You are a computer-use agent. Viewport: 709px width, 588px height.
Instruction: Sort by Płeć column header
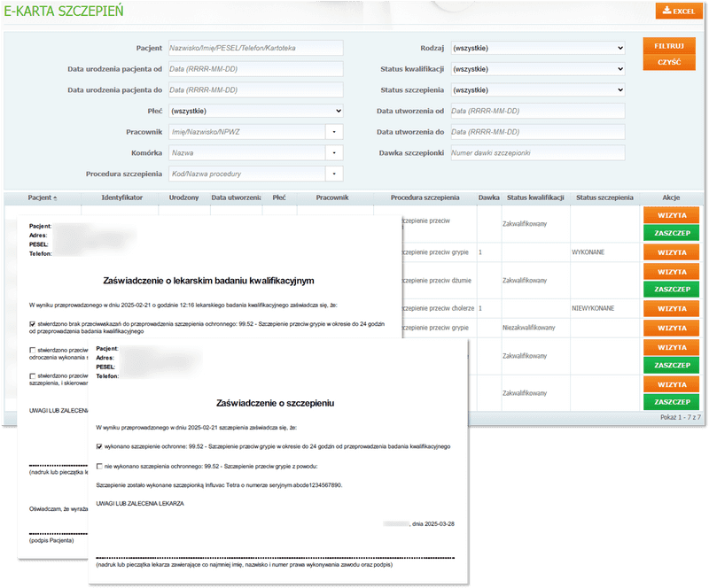pyautogui.click(x=279, y=197)
